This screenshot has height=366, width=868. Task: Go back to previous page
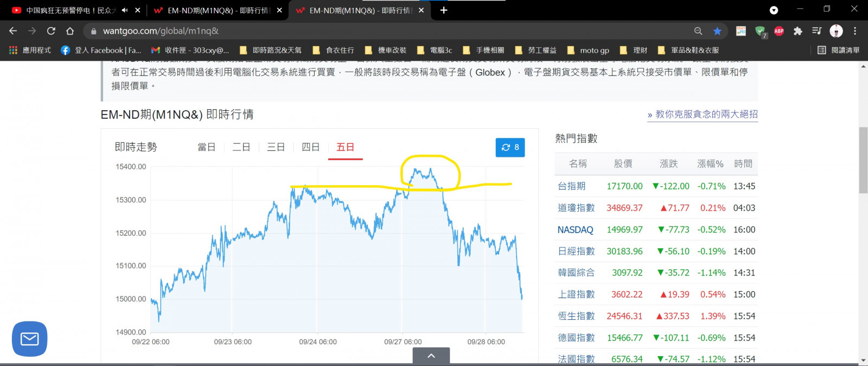(13, 31)
